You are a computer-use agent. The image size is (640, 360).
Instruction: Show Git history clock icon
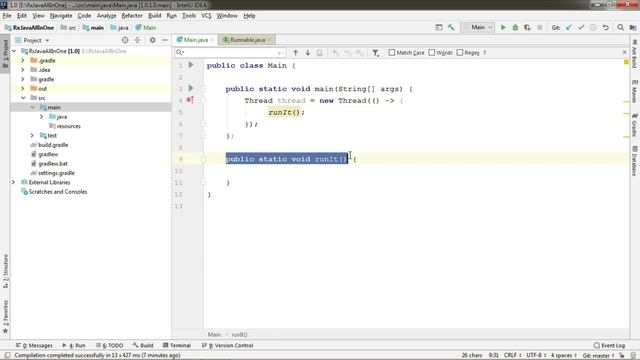[593, 27]
